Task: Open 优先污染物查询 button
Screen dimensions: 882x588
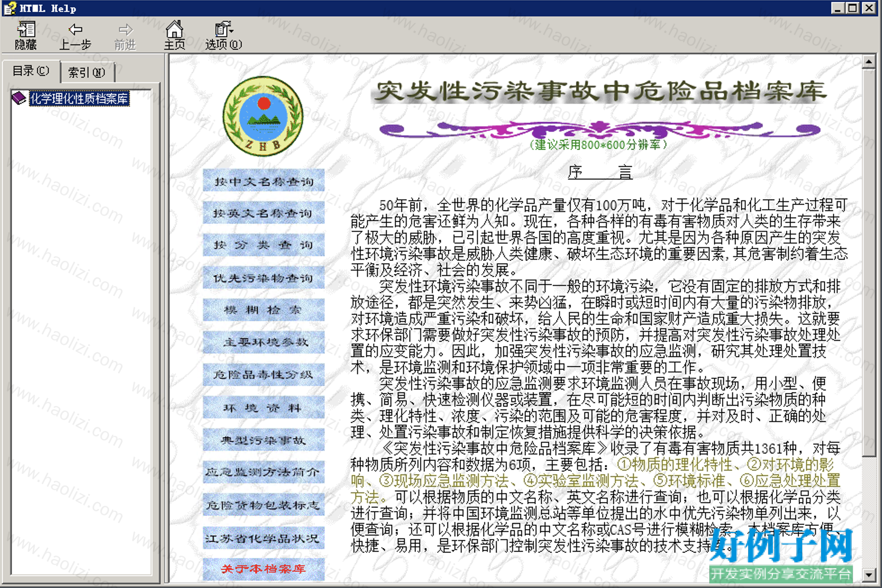Action: click(264, 277)
